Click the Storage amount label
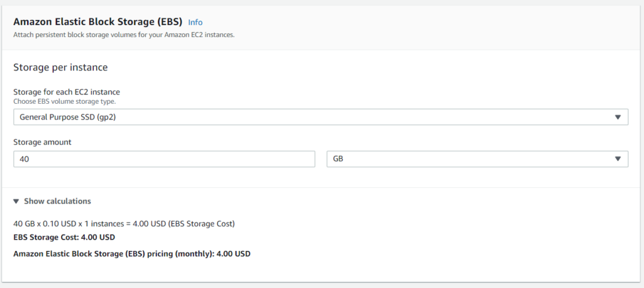The width and height of the screenshot is (644, 288). coord(42,142)
